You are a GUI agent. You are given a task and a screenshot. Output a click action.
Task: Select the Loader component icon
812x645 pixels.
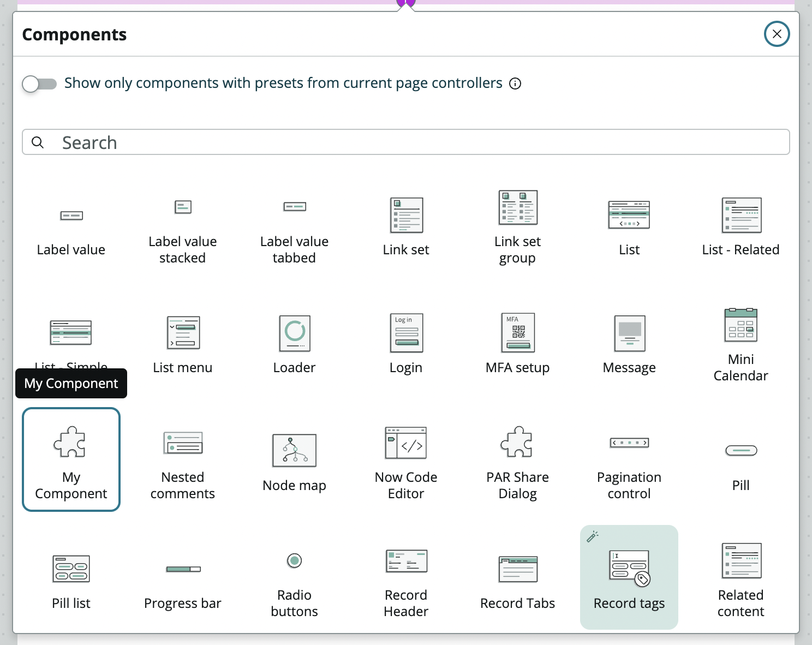pyautogui.click(x=295, y=333)
